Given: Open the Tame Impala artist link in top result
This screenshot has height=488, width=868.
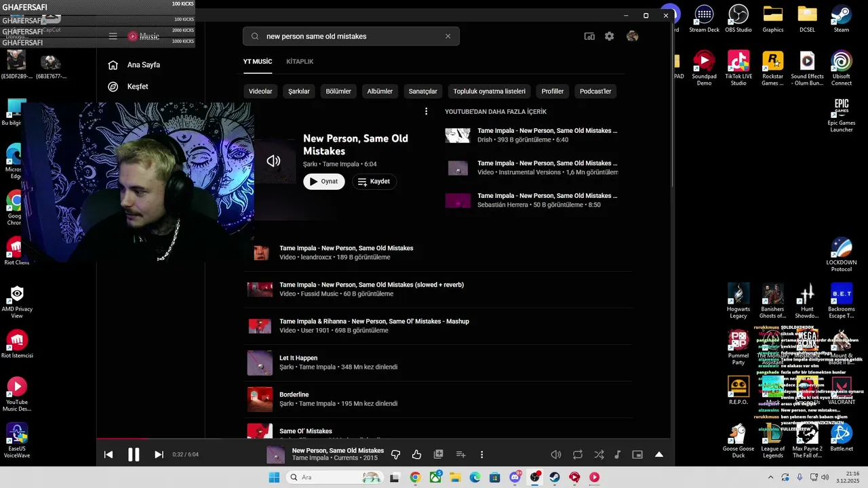Looking at the screenshot, I should (x=340, y=165).
